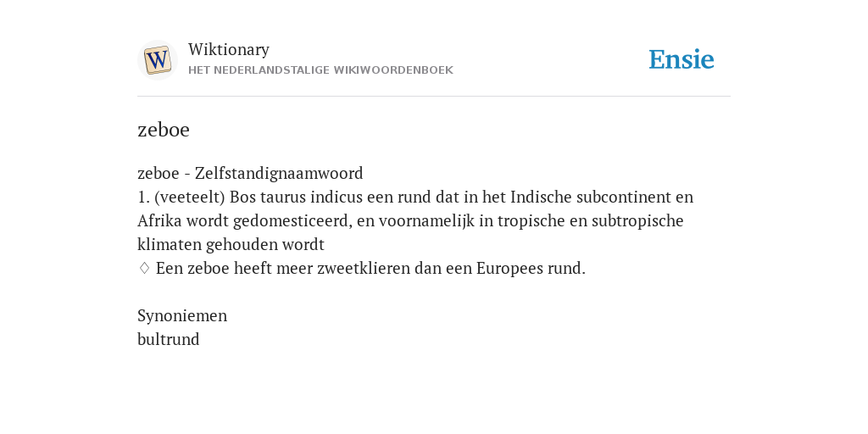868x434 pixels.
Task: Click the diamond bullet before the example
Action: point(144,269)
